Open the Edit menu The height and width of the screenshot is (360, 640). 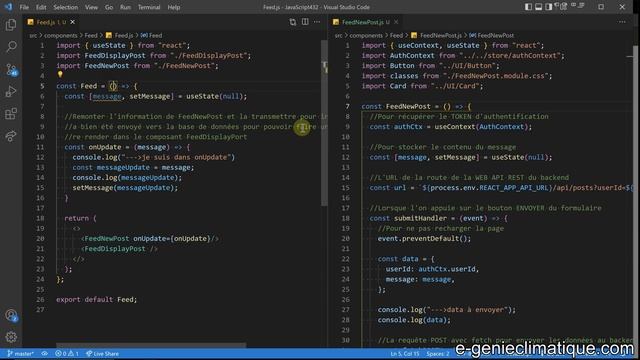pyautogui.click(x=41, y=7)
